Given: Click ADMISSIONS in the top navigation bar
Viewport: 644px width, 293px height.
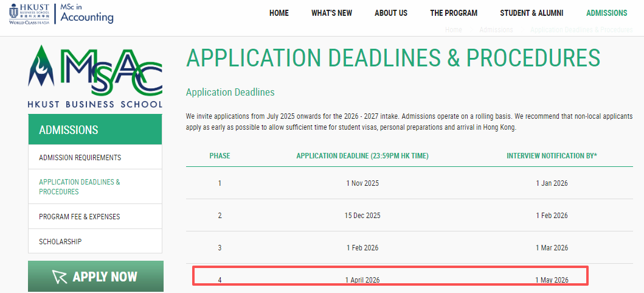Looking at the screenshot, I should [606, 13].
